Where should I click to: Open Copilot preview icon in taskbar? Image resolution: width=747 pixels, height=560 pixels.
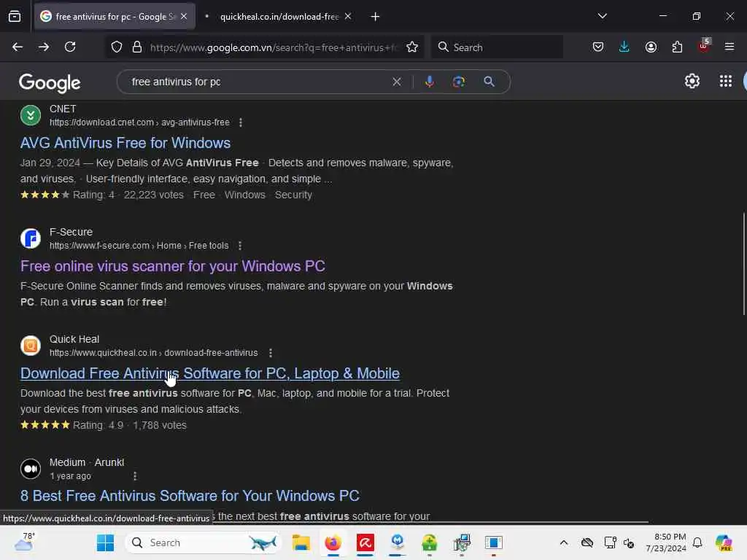(724, 542)
